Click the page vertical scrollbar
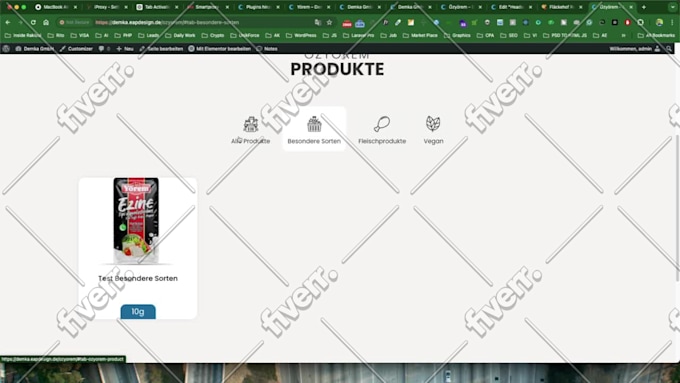Image resolution: width=680 pixels, height=383 pixels. [677, 208]
